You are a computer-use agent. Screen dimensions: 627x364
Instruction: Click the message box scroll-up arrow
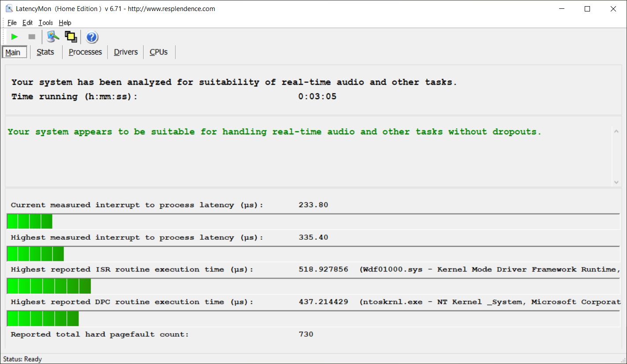coord(616,131)
